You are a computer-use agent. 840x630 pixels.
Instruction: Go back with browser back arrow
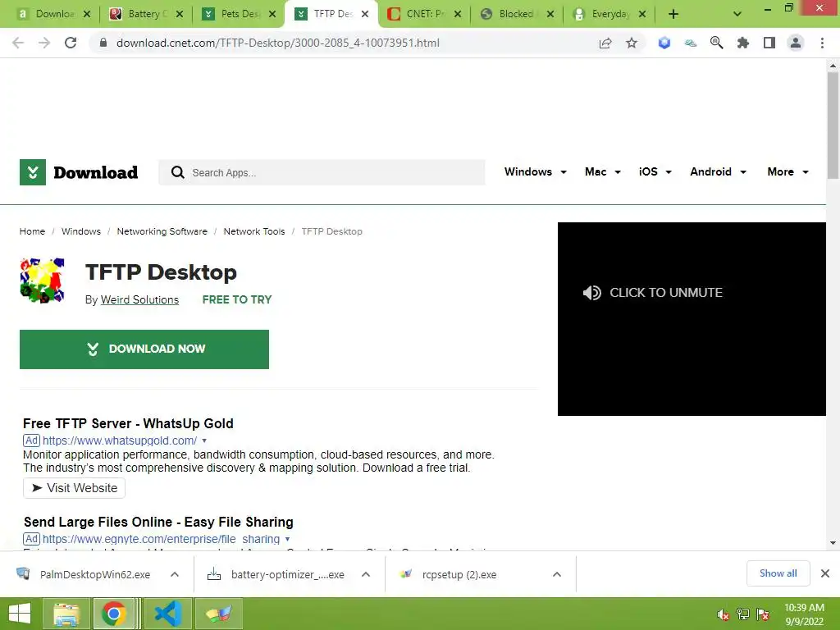(x=18, y=43)
